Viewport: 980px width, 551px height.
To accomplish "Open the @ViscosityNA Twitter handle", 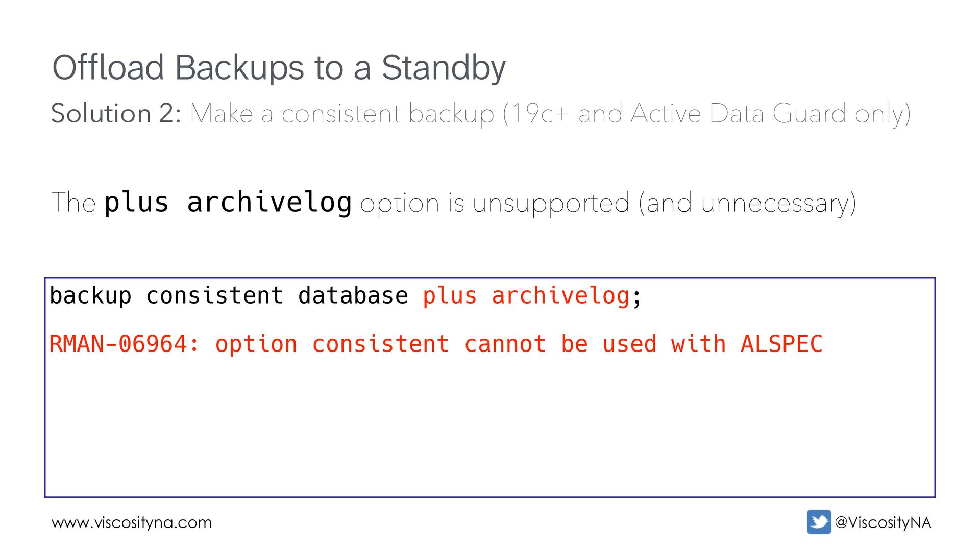I will (883, 522).
